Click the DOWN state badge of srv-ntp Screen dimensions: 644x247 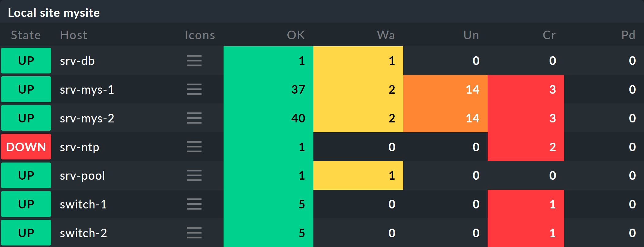pyautogui.click(x=26, y=147)
